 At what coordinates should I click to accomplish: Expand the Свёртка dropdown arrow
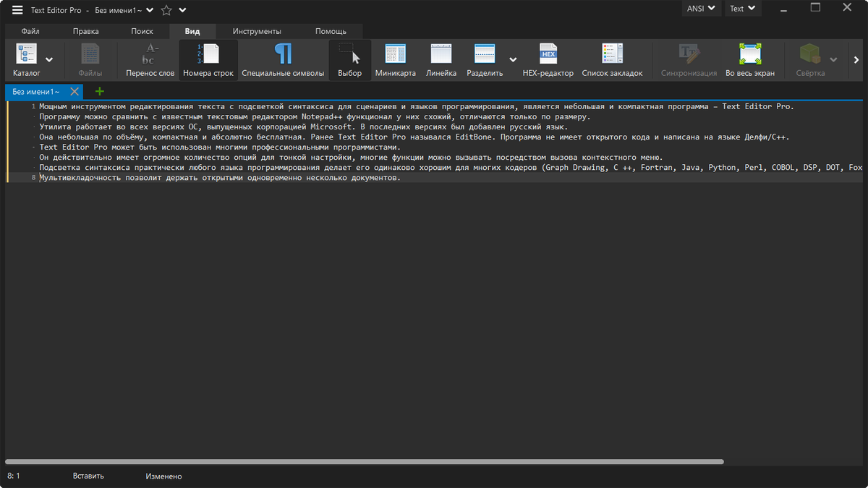click(833, 60)
